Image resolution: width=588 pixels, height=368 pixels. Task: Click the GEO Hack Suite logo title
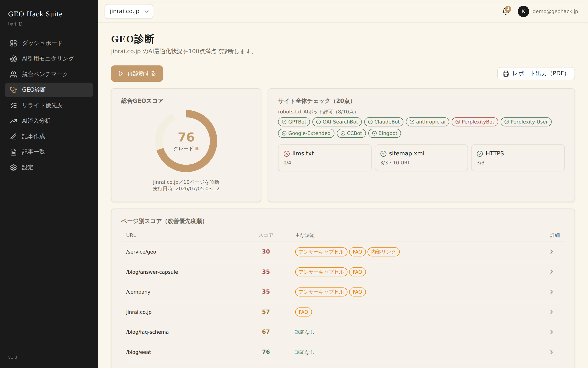(35, 14)
